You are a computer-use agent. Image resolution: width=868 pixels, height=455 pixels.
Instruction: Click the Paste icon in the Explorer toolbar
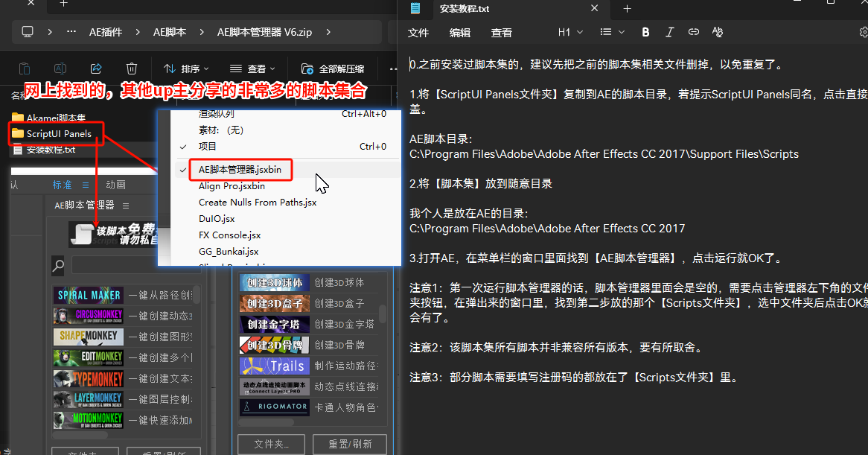coord(25,69)
